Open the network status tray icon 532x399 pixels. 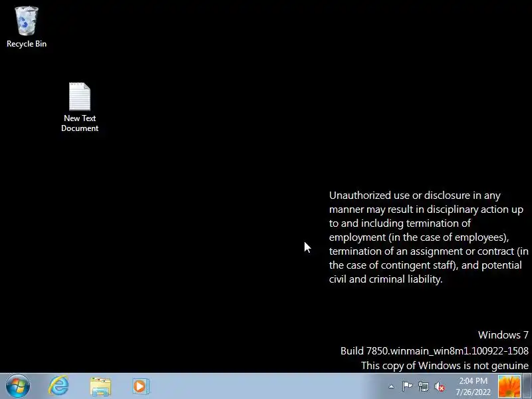click(424, 386)
